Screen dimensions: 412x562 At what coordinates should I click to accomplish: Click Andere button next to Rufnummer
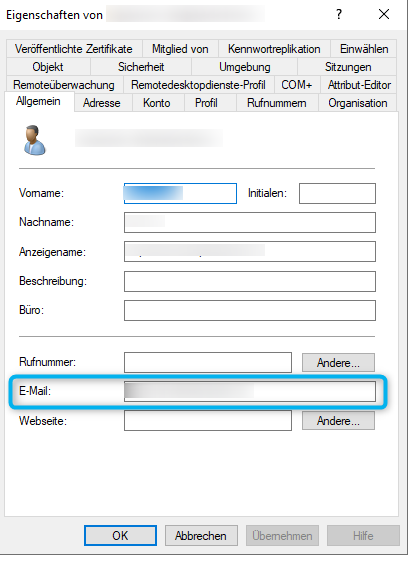pos(338,363)
